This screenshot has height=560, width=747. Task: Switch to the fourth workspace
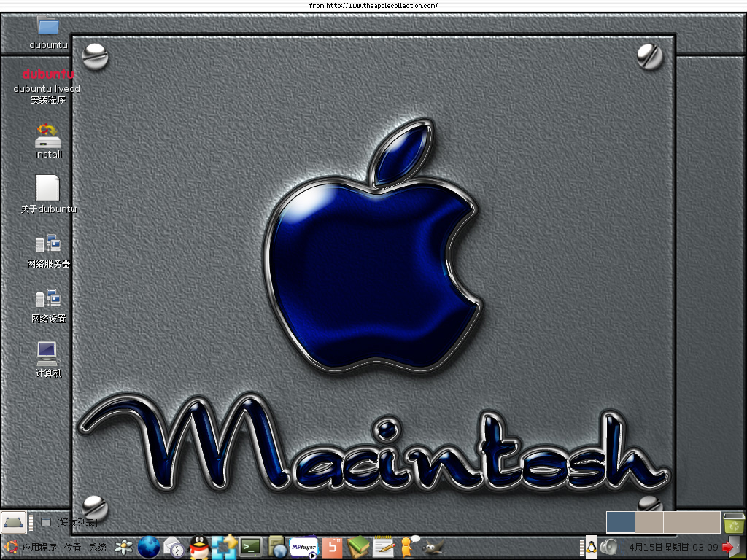point(706,522)
